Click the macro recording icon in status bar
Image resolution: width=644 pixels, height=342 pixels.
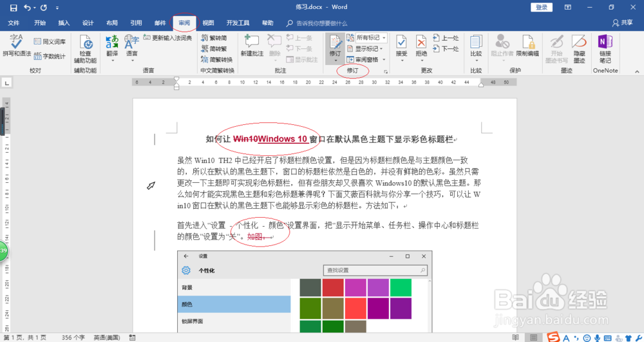click(x=132, y=337)
